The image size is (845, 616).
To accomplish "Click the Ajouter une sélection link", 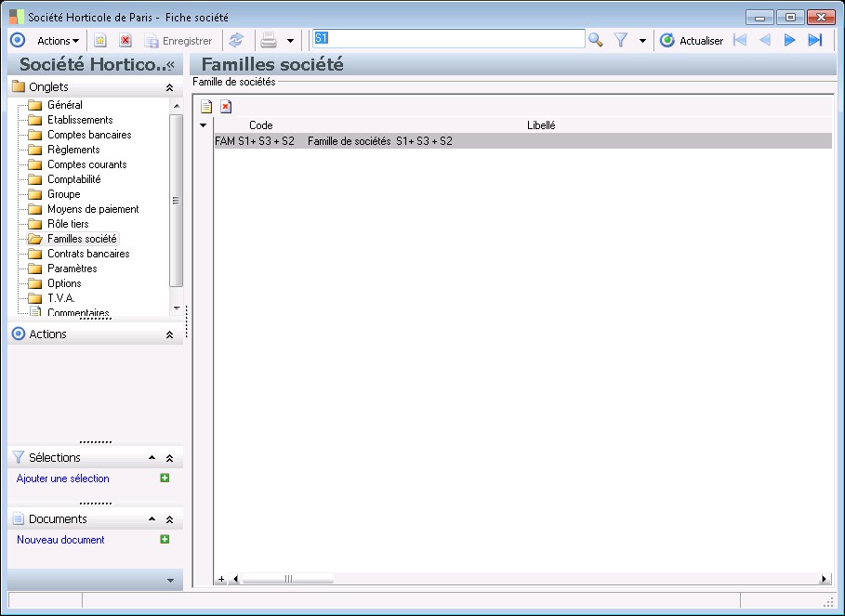I will coord(63,478).
